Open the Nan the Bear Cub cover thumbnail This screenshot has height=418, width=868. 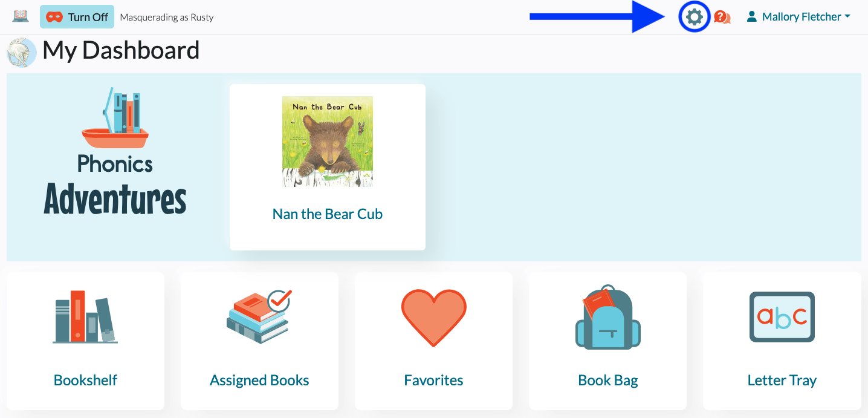328,142
